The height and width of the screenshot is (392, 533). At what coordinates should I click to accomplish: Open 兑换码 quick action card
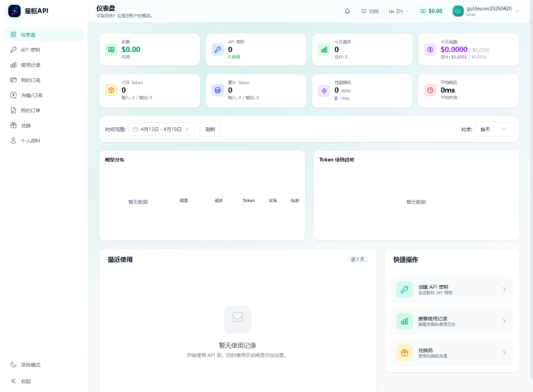[452, 352]
